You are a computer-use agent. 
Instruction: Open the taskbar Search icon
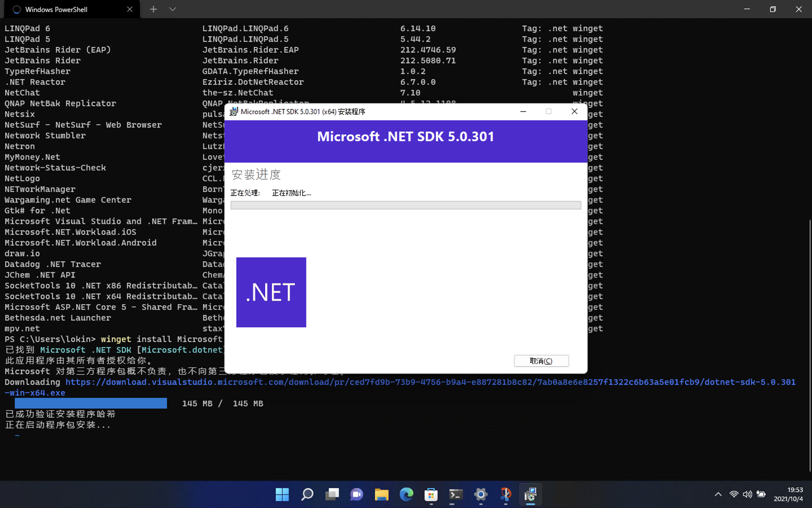[x=307, y=494]
